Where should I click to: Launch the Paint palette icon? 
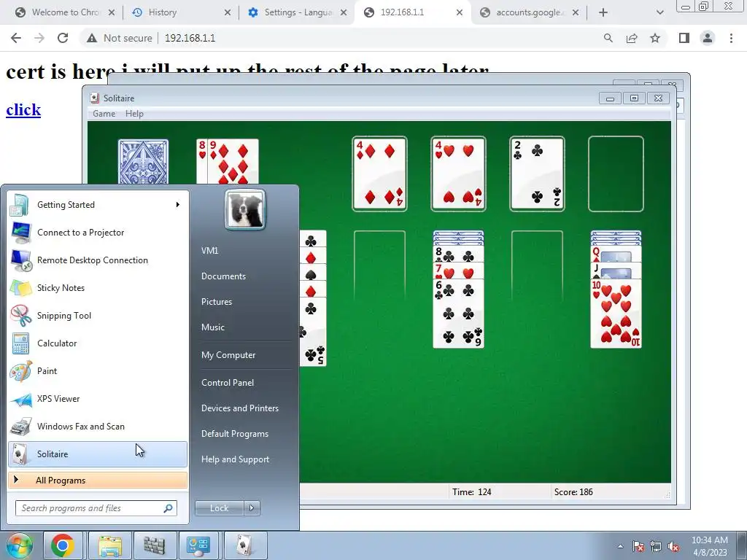[20, 371]
